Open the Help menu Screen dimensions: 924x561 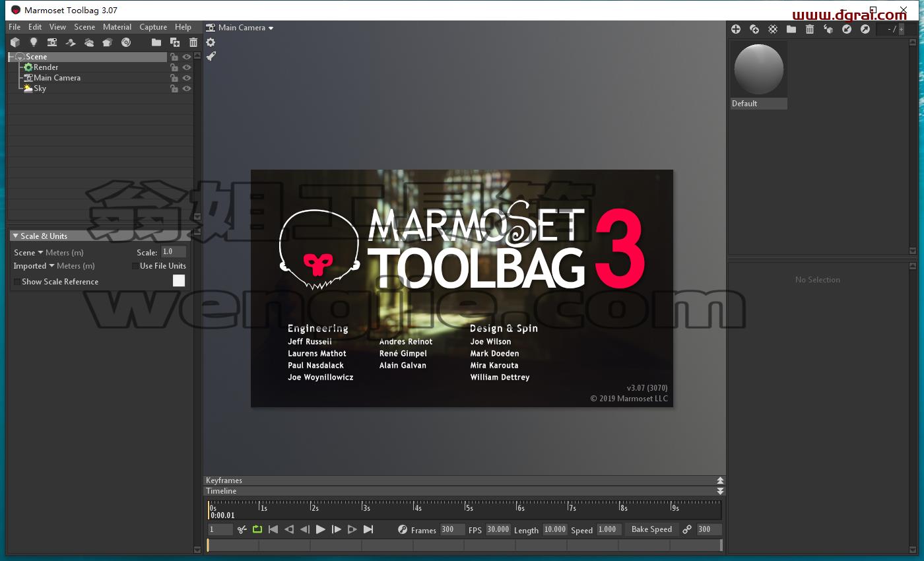tap(183, 27)
